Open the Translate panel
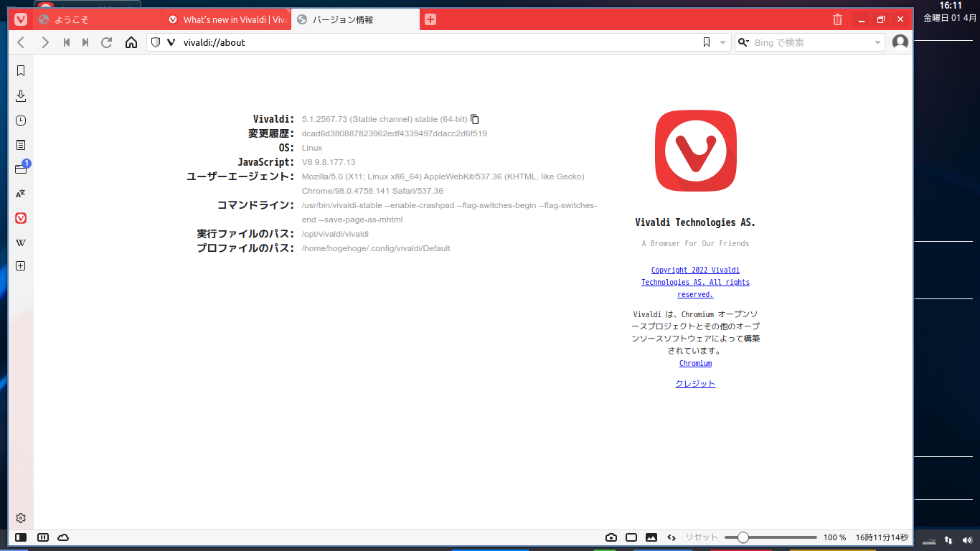The height and width of the screenshot is (551, 980). pos(21,194)
